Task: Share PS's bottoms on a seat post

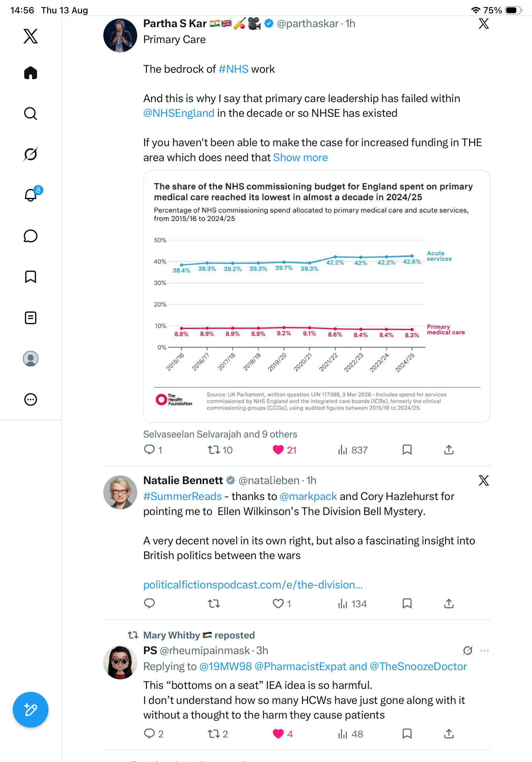Action: [449, 734]
